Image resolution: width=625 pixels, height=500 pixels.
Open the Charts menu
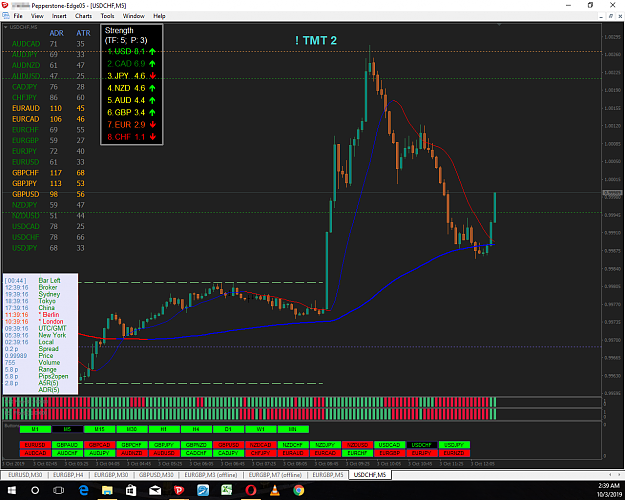coord(83,16)
